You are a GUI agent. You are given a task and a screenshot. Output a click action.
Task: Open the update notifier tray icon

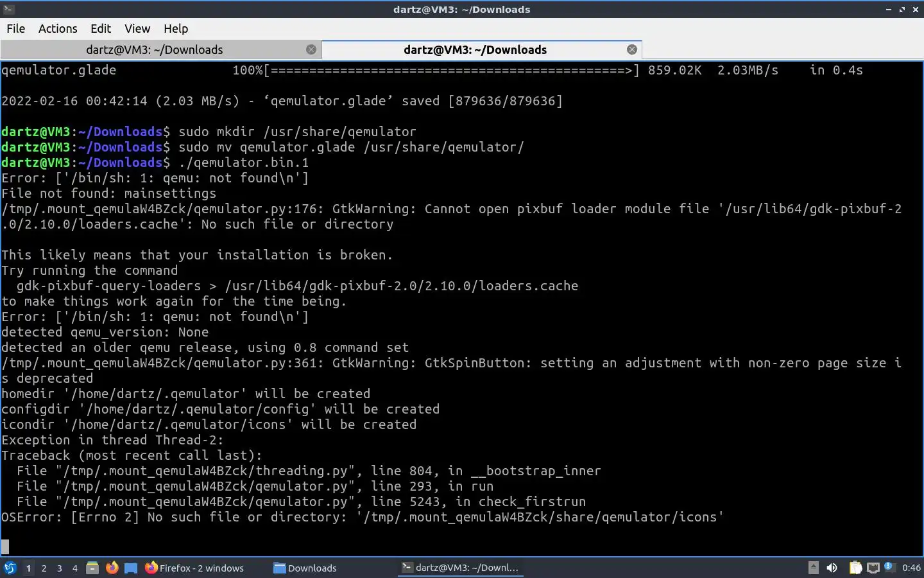(x=889, y=567)
